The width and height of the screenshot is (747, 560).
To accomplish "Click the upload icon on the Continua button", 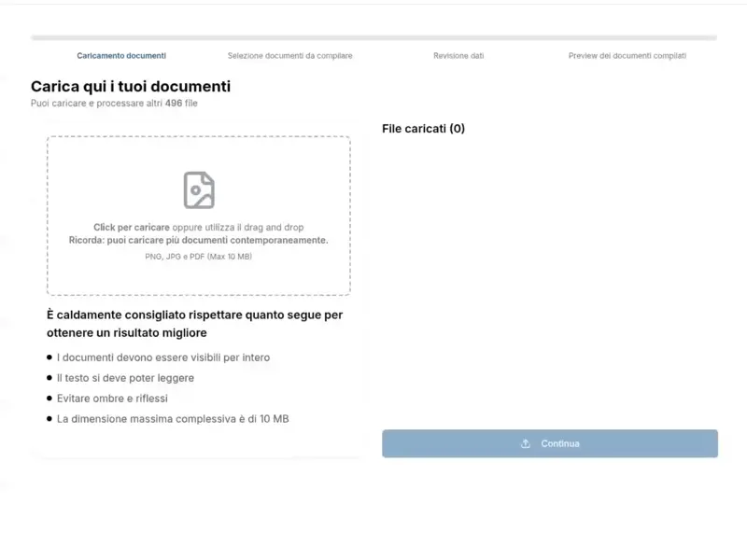I will pos(526,443).
